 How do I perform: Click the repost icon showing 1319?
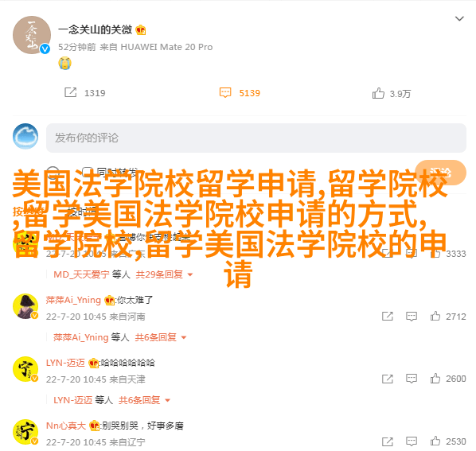[x=70, y=92]
